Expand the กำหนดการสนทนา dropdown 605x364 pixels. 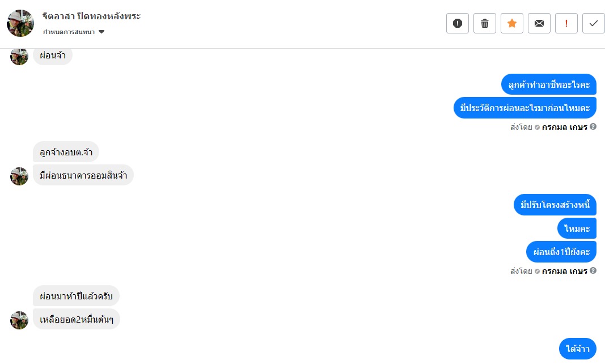(x=101, y=32)
